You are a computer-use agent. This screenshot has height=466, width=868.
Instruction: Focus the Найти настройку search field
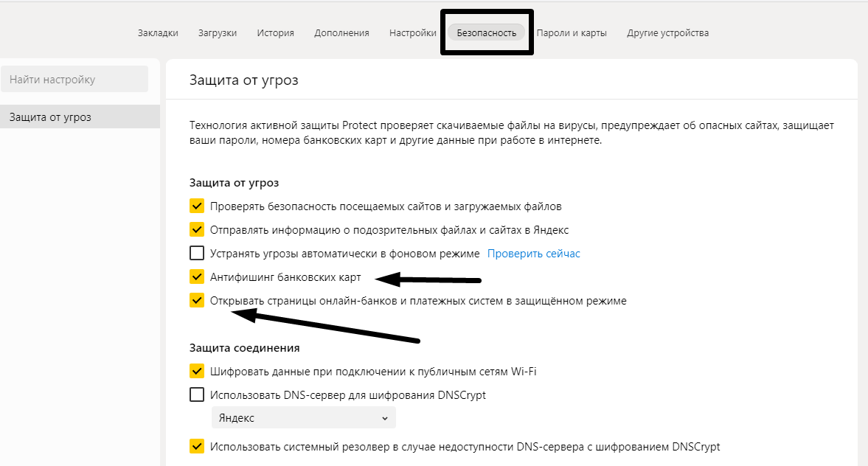[74, 79]
